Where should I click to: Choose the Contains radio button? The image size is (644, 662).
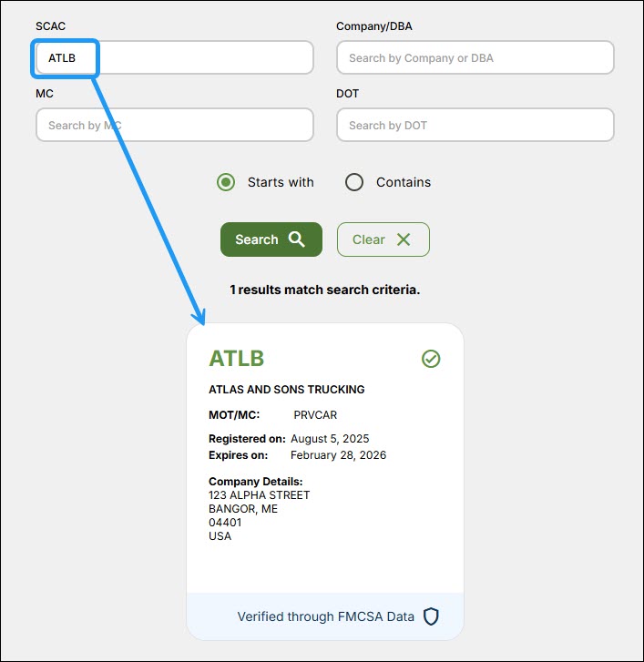354,182
